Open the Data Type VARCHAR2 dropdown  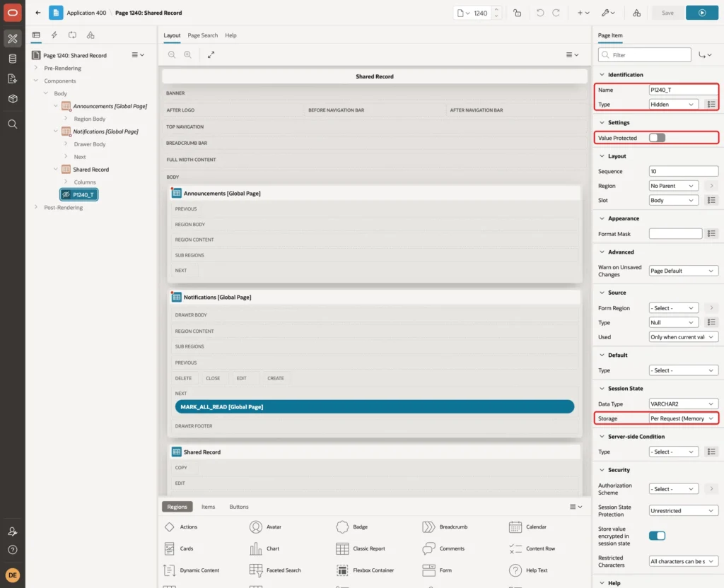[684, 404]
